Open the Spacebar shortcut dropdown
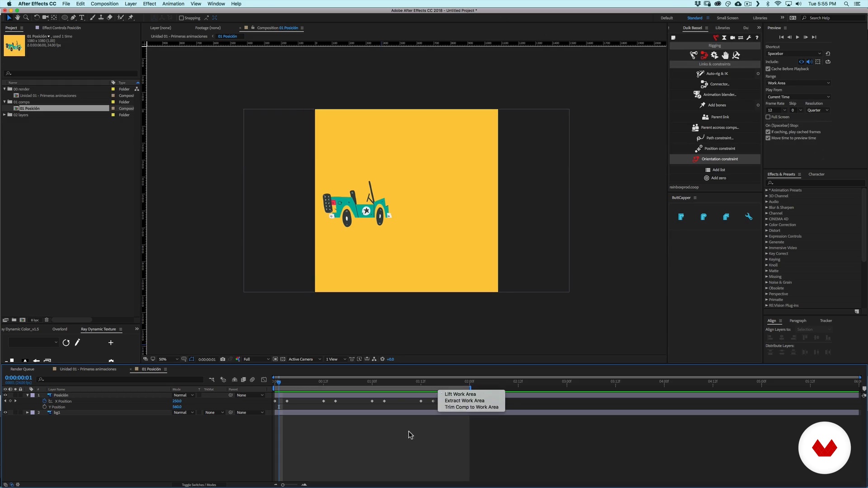868x488 pixels. click(794, 54)
